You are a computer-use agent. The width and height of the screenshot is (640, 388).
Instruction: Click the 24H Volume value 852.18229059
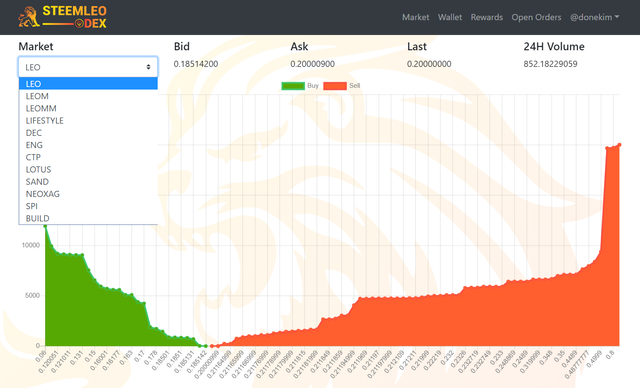pos(550,64)
